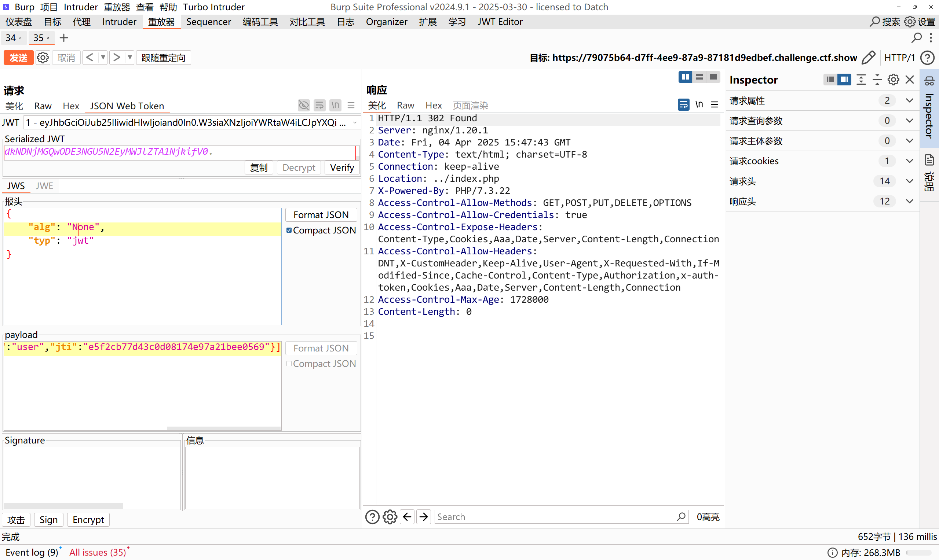This screenshot has height=560, width=939.
Task: Switch to the JWE tab
Action: click(44, 186)
